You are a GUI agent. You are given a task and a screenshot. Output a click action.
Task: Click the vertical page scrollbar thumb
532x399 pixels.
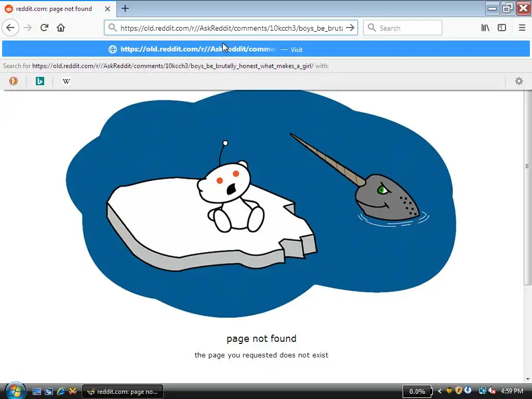[x=527, y=187]
